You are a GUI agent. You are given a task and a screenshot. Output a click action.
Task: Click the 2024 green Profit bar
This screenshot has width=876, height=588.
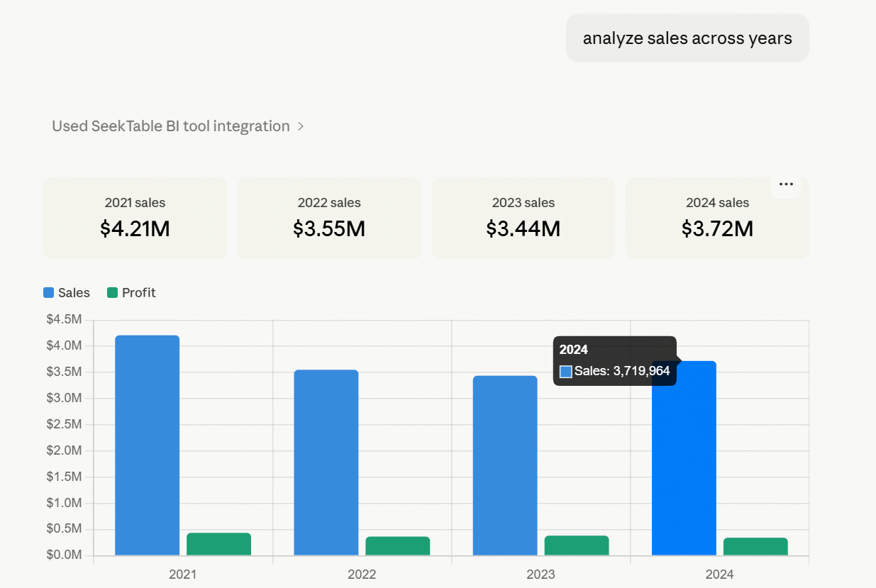click(x=755, y=547)
